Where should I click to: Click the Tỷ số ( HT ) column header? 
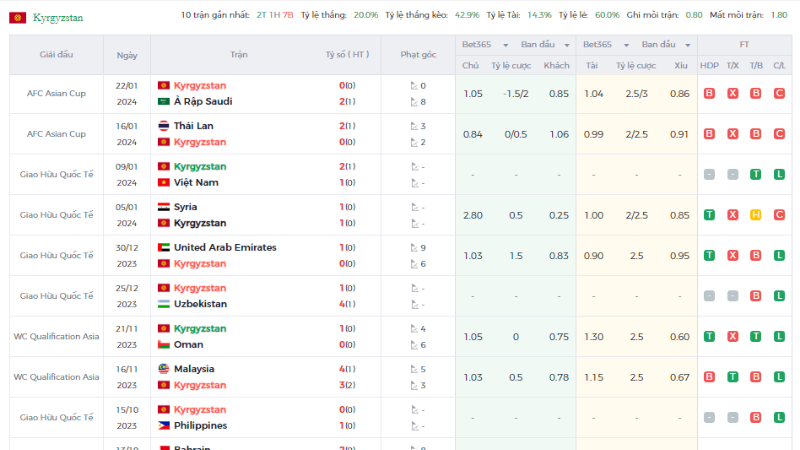tap(347, 55)
